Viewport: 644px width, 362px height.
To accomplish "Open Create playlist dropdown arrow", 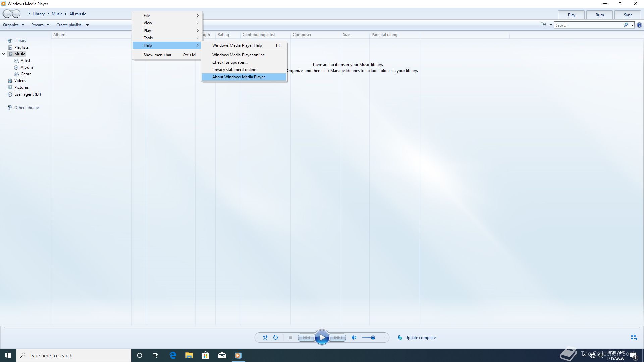I will [x=87, y=25].
